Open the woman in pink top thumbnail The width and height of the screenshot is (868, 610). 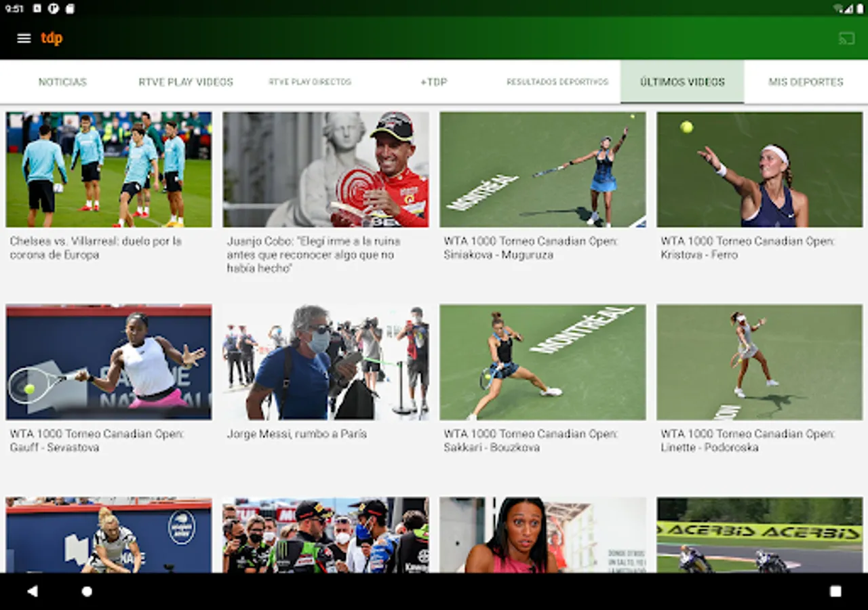tap(542, 535)
